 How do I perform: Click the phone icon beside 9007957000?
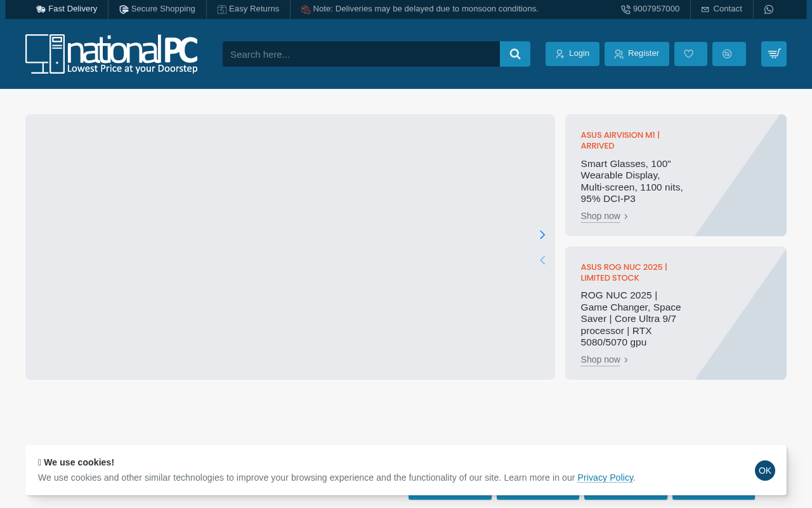coord(625,10)
